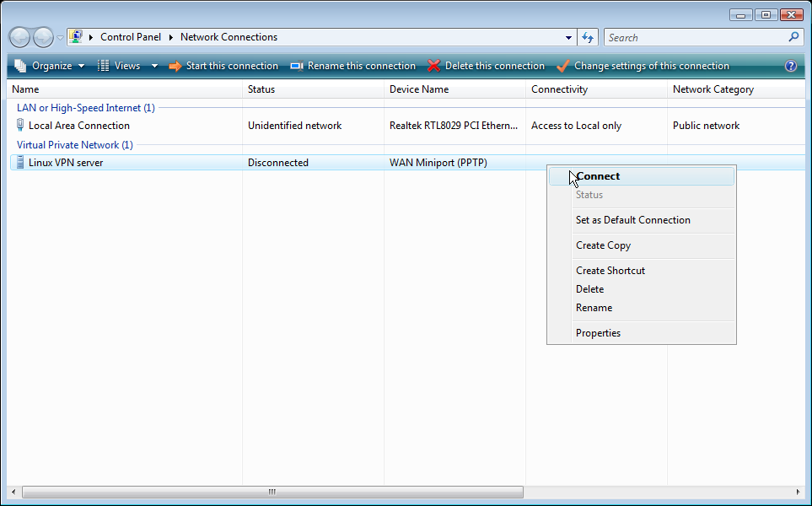Screen dimensions: 812x506
Task: Open the Views dropdown arrow
Action: (154, 66)
